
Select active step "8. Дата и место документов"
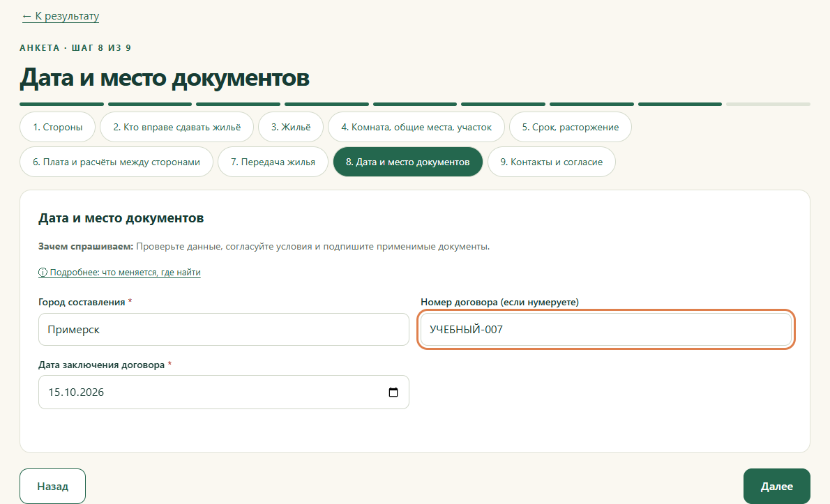click(x=407, y=162)
